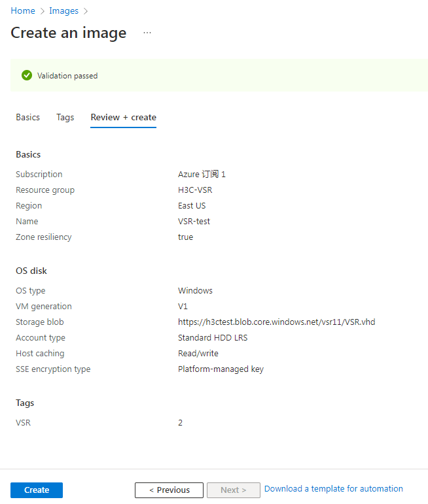Download a template for automation
This screenshot has height=504, width=428.
(x=333, y=488)
